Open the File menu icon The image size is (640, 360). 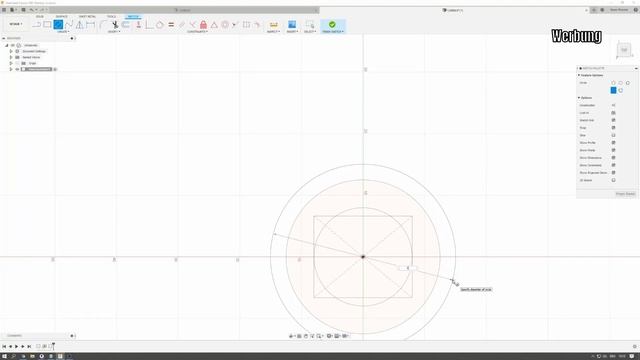(13, 10)
